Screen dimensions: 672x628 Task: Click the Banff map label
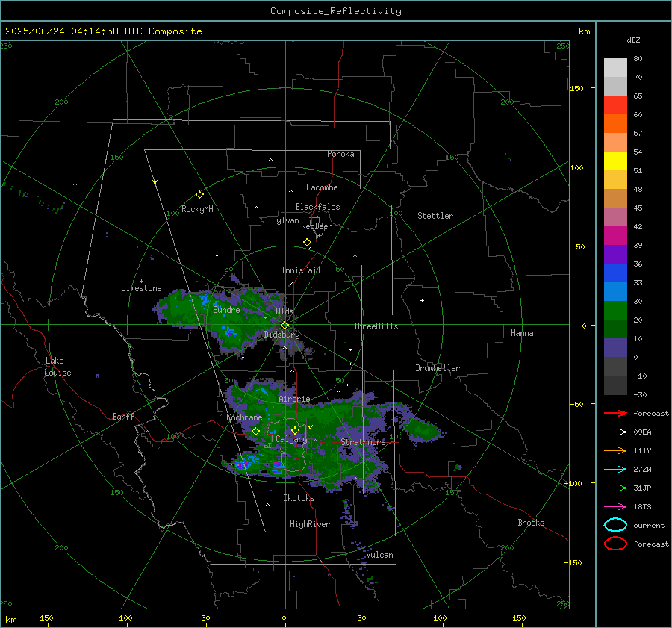point(123,416)
